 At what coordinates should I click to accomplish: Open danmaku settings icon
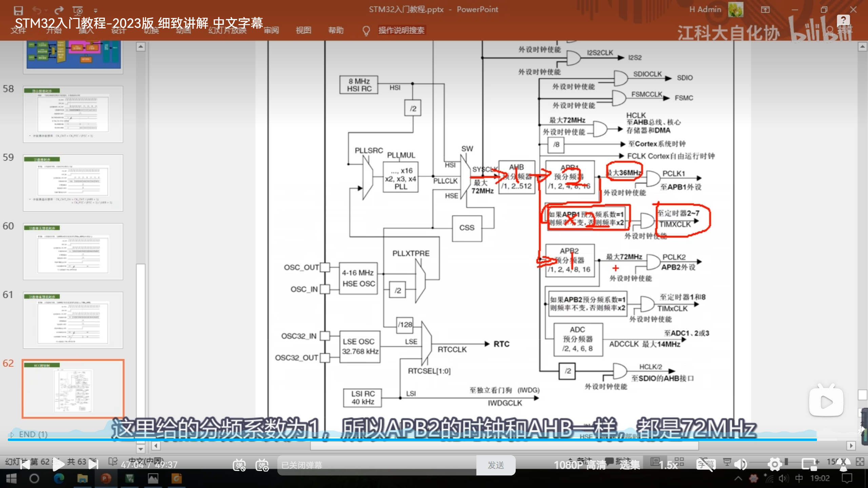(262, 465)
